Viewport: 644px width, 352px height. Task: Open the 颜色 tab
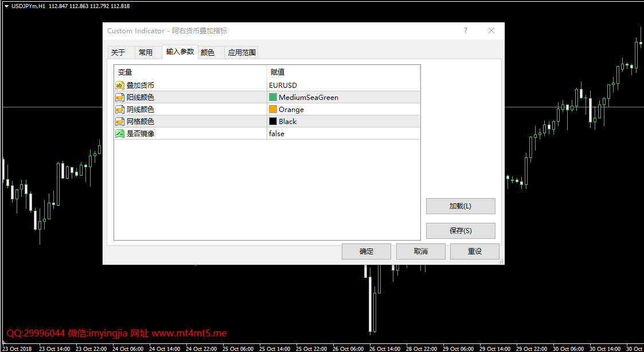click(x=208, y=53)
